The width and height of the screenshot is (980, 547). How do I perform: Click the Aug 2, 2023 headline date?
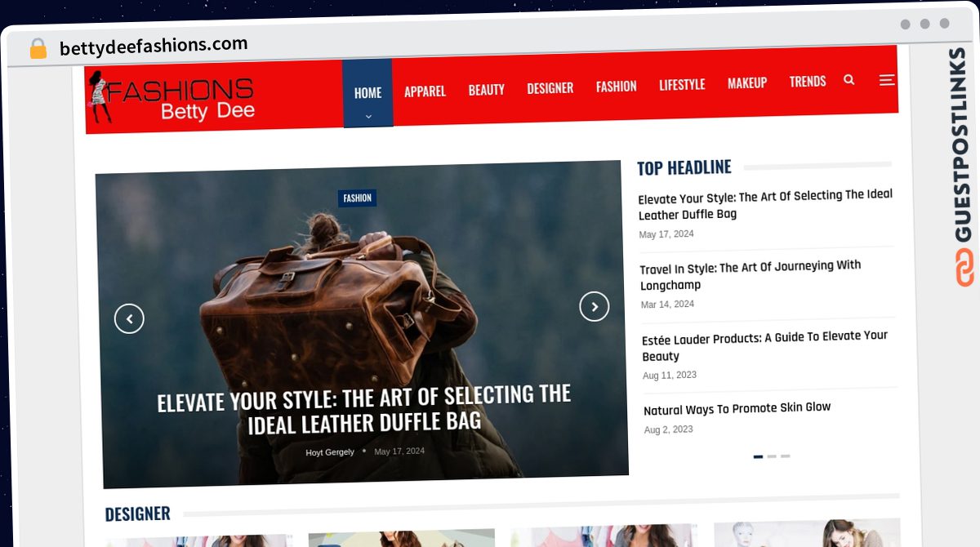(668, 430)
